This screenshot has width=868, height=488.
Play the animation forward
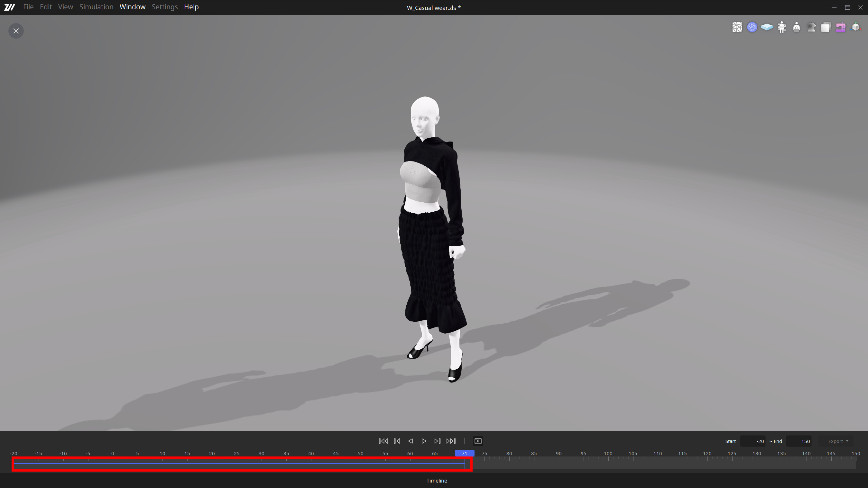424,441
